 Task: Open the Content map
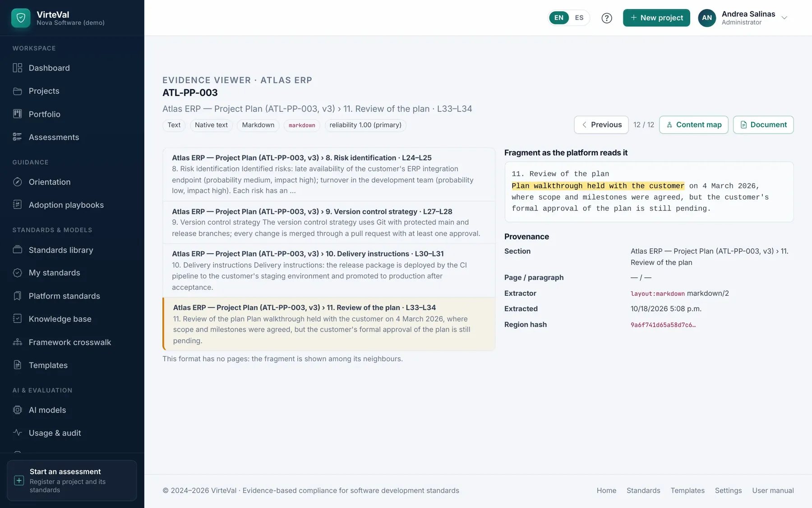coord(694,125)
